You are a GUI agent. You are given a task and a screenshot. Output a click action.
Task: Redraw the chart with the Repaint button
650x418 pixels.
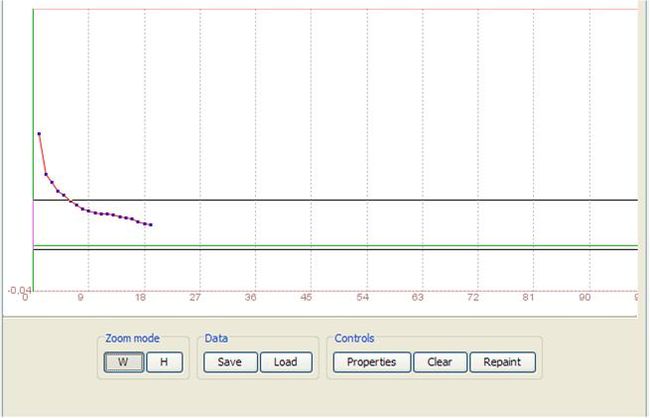click(502, 362)
